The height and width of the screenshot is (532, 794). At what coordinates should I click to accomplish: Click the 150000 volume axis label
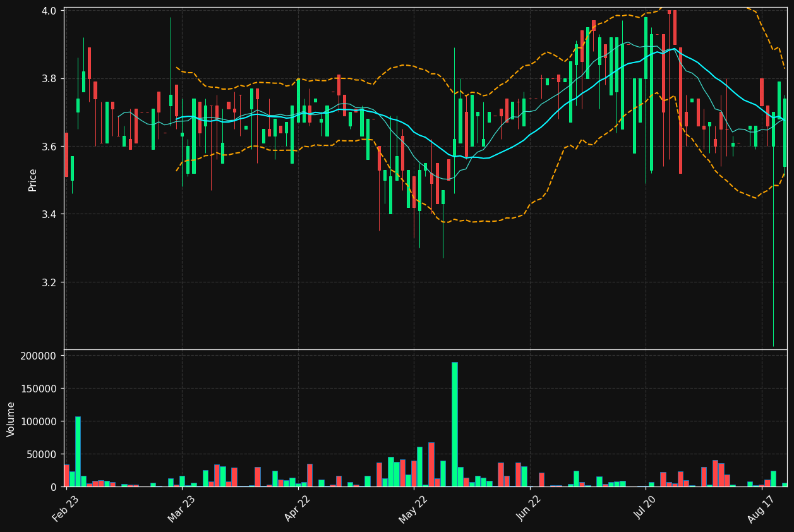[x=39, y=389]
